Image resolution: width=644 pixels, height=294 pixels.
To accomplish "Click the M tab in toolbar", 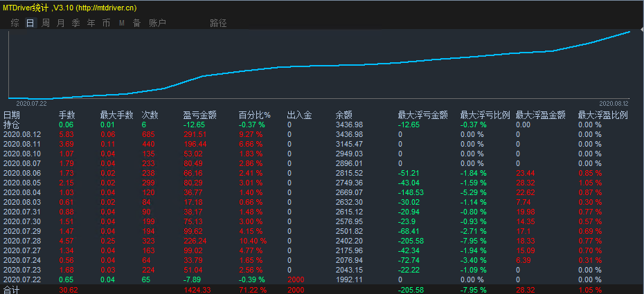I will pyautogui.click(x=121, y=23).
